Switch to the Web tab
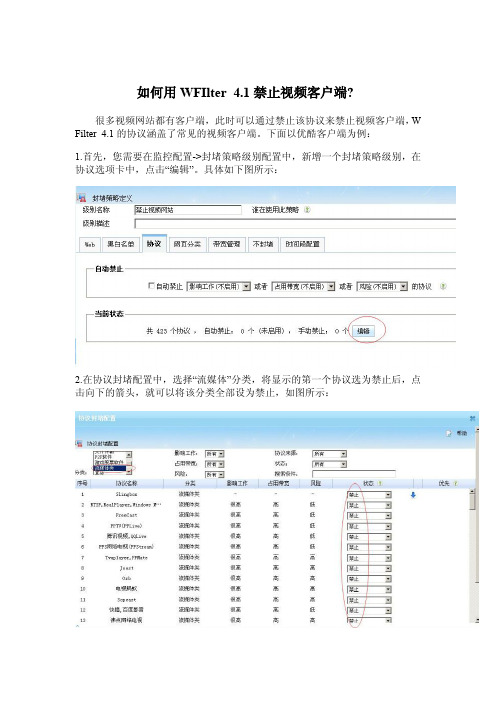The height and width of the screenshot is (702, 496). pyautogui.click(x=90, y=244)
